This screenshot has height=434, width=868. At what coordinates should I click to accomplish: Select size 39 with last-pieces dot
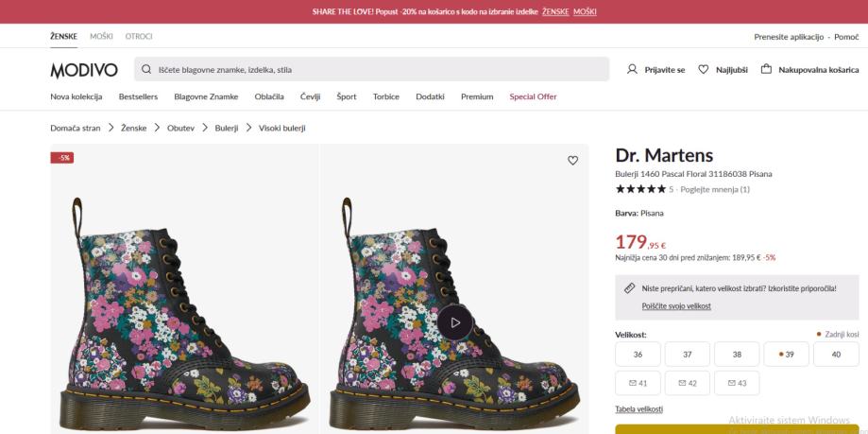(786, 355)
